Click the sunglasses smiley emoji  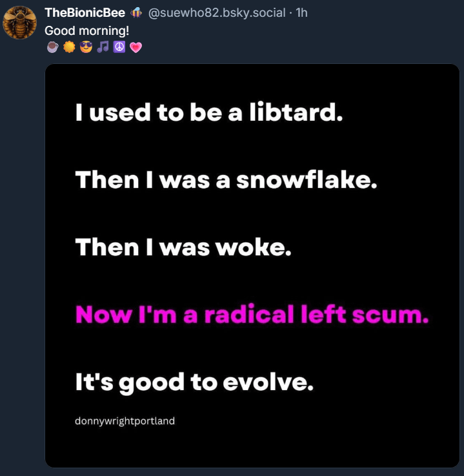pos(86,47)
